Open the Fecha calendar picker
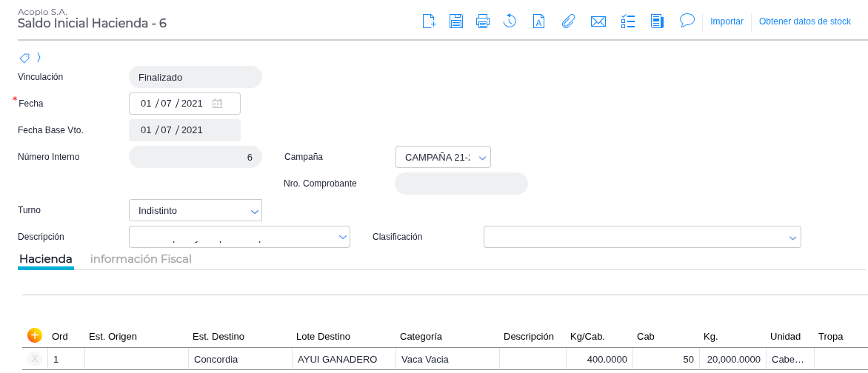 click(x=217, y=104)
